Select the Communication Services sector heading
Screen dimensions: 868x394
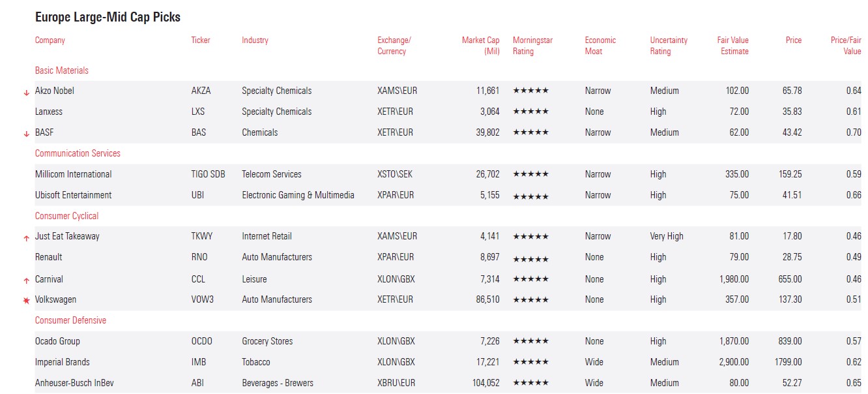(x=78, y=153)
